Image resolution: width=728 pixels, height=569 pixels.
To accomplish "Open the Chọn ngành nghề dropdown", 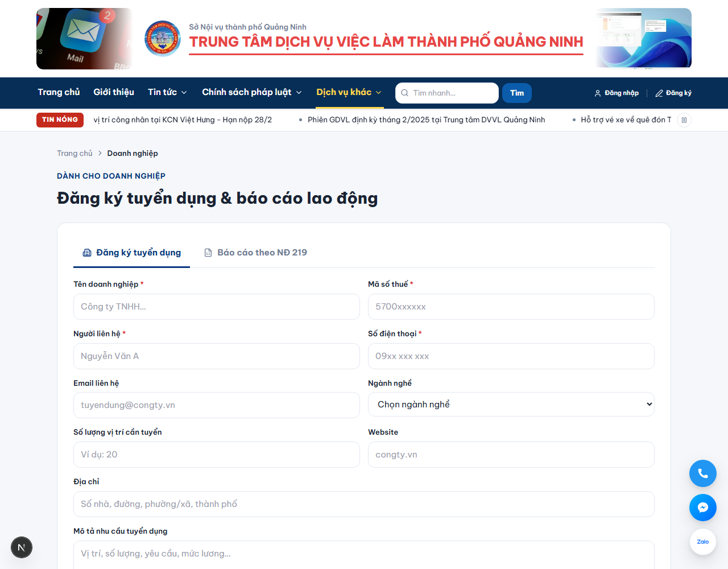I will coord(511,405).
